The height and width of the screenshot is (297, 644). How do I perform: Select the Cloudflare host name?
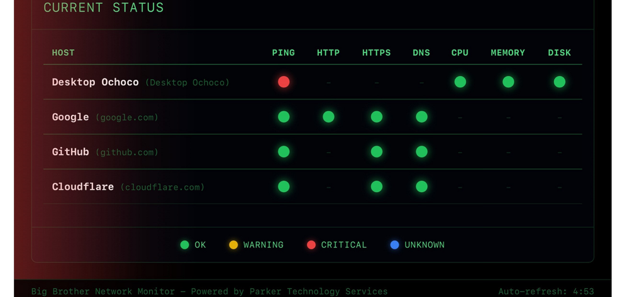pyautogui.click(x=83, y=186)
